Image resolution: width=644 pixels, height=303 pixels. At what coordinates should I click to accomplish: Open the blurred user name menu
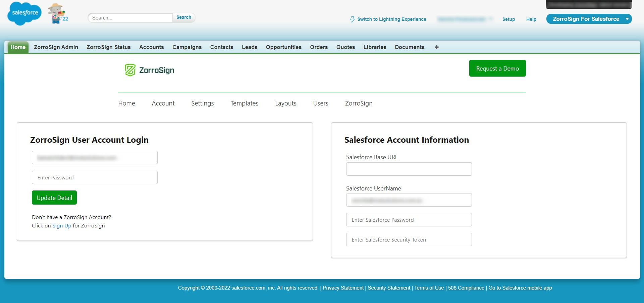[465, 19]
